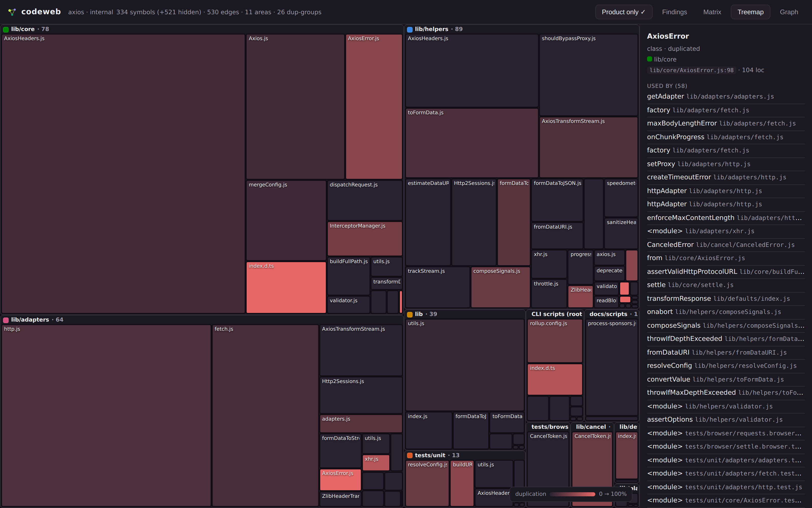Select AxiosError.js tile in lib/adapters
This screenshot has height=508, width=812.
pyautogui.click(x=340, y=480)
